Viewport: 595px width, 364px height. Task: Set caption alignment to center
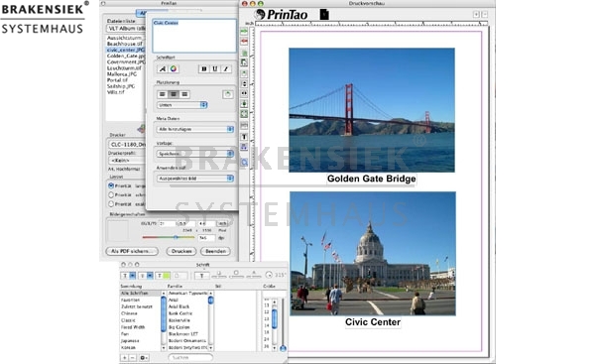[174, 94]
